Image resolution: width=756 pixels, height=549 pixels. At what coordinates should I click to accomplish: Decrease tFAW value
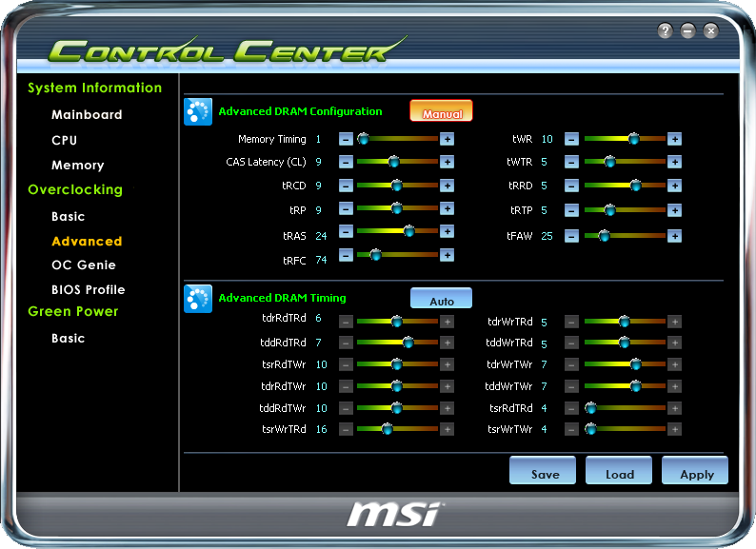571,236
